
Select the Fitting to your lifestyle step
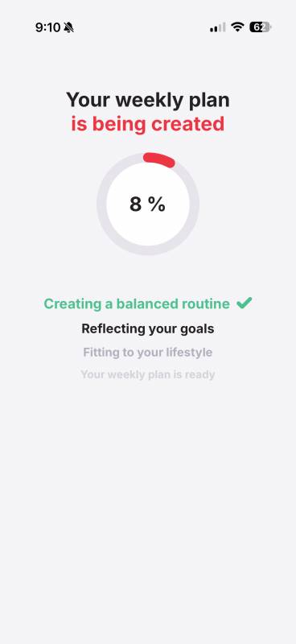coord(148,353)
